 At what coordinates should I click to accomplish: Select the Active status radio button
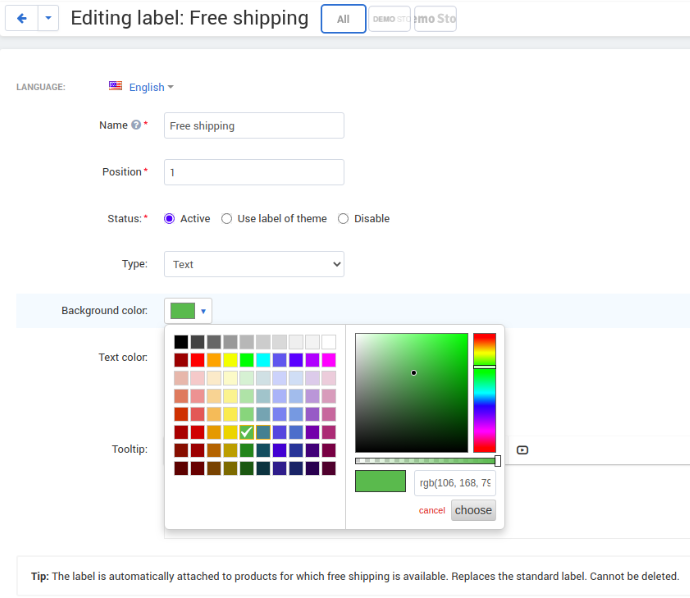169,219
